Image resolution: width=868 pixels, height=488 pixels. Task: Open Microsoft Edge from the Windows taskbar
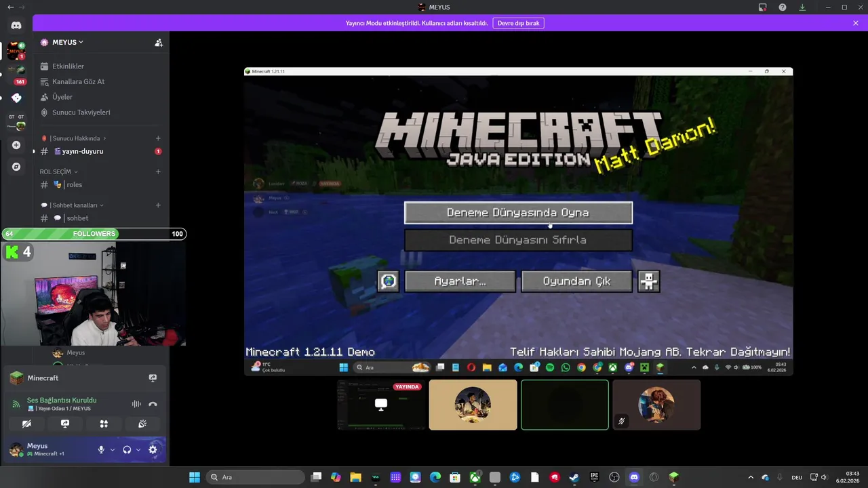pyautogui.click(x=435, y=477)
